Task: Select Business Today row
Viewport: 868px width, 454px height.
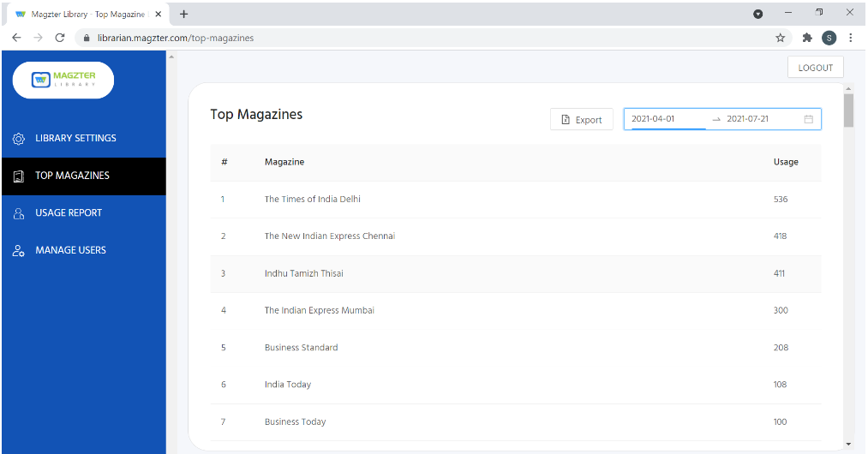Action: click(515, 422)
